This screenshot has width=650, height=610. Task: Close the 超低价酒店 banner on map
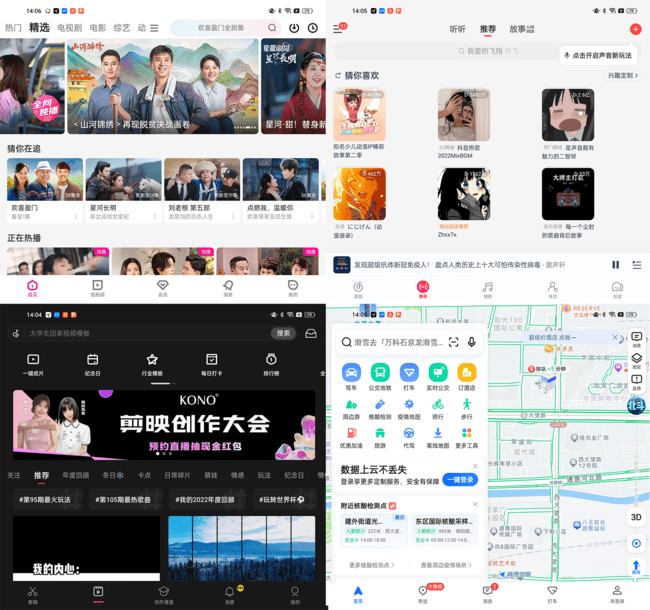click(x=615, y=337)
